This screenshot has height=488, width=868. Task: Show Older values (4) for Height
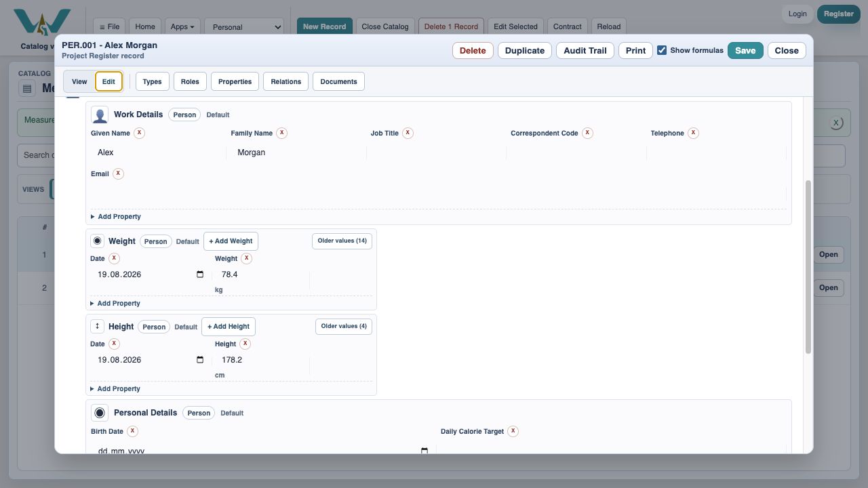[x=344, y=326]
